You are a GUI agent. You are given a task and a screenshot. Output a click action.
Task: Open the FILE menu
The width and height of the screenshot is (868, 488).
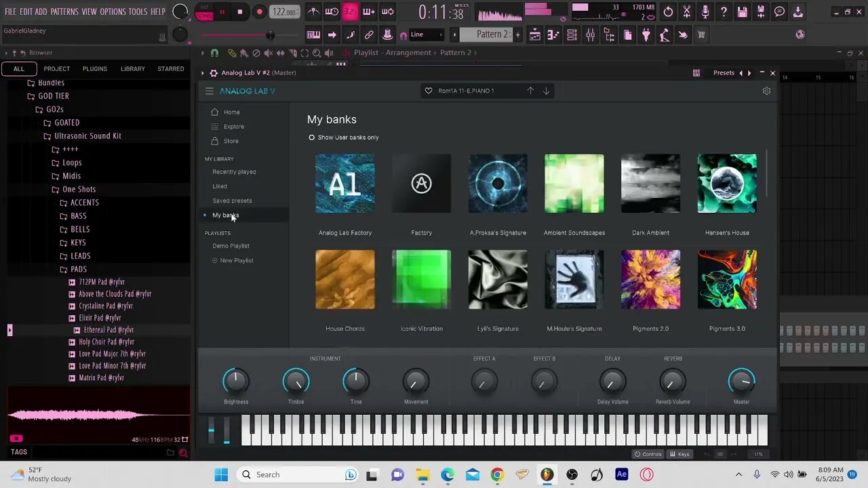10,12
